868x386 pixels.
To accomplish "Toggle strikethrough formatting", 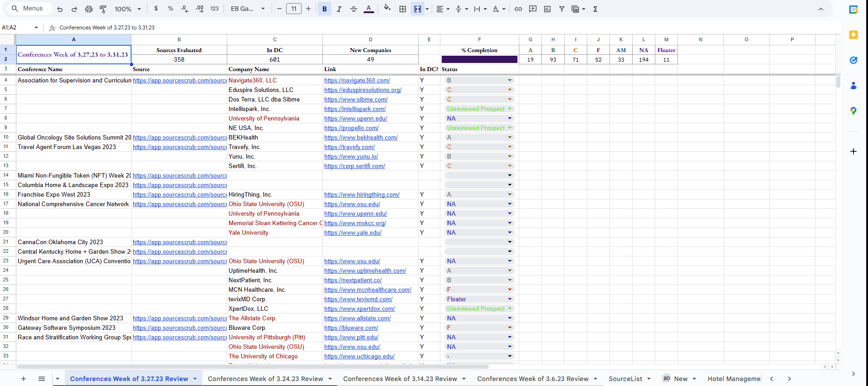I will point(354,9).
